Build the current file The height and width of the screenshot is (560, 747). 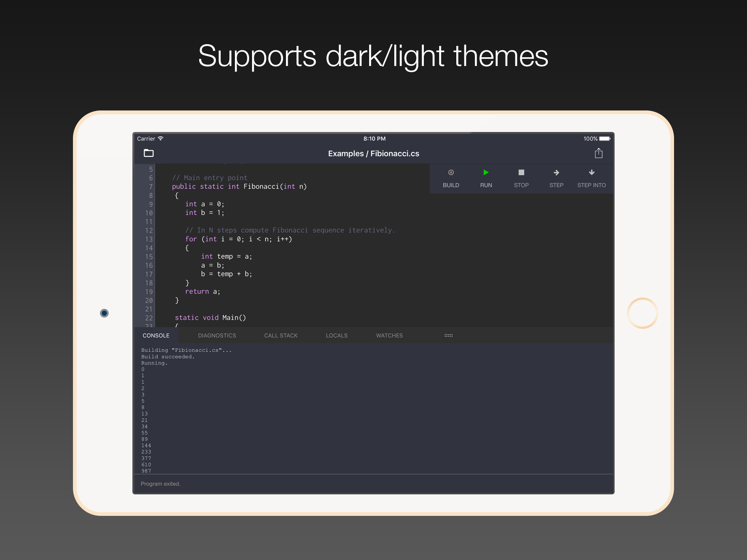451,178
